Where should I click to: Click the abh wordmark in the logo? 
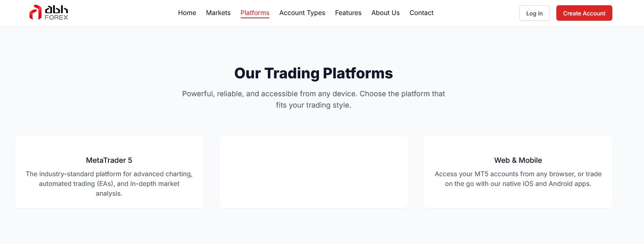56,9
